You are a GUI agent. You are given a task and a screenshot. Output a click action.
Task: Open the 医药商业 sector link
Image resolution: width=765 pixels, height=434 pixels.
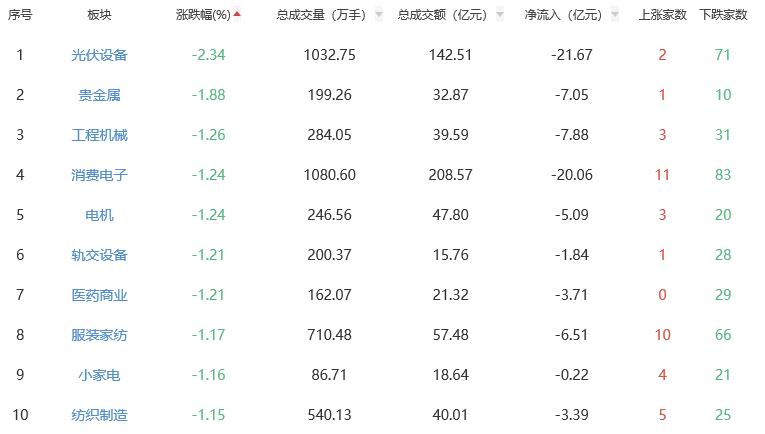(100, 295)
